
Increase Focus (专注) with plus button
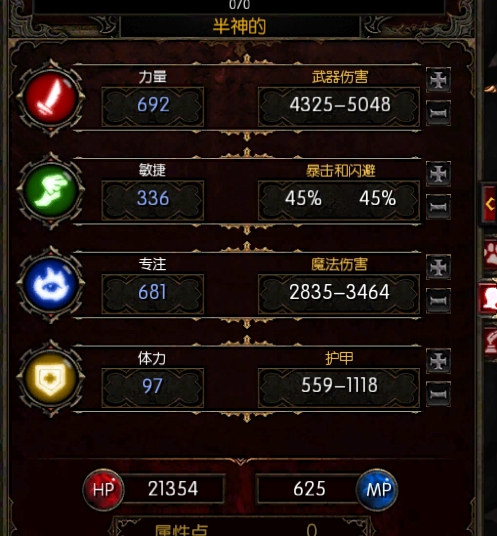438,267
